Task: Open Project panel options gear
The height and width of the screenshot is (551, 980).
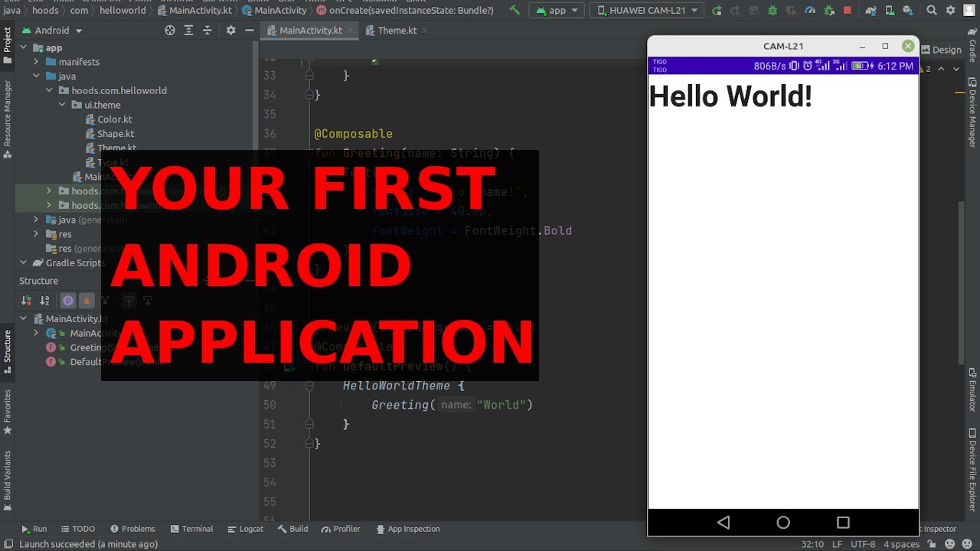Action: point(230,30)
